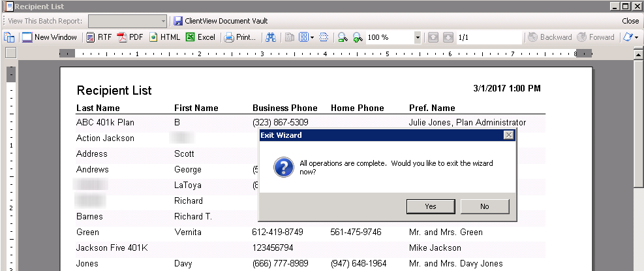Export report as PDF
The image size is (644, 271).
click(x=130, y=37)
